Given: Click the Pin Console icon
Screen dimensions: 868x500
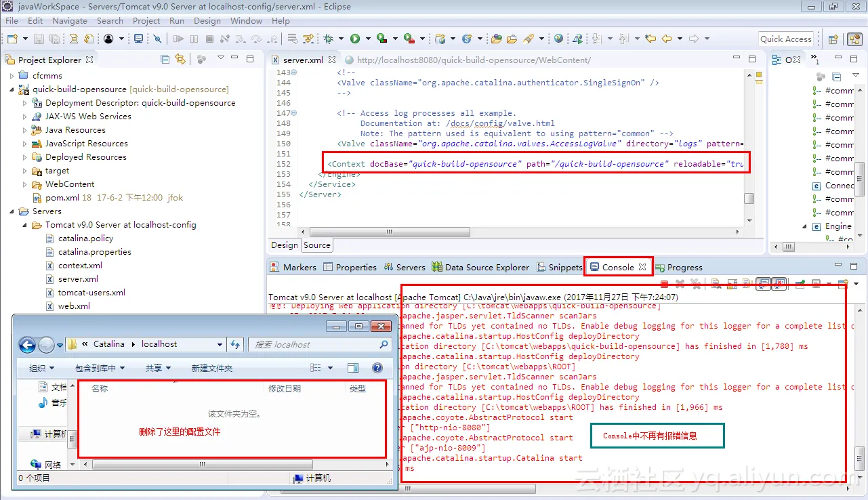Looking at the screenshot, I should pyautogui.click(x=800, y=284).
